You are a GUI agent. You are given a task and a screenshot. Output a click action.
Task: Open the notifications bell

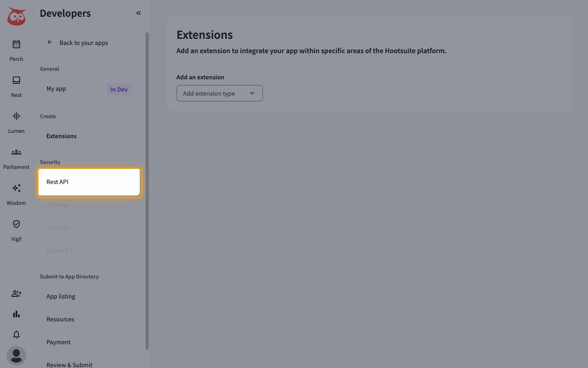point(16,334)
